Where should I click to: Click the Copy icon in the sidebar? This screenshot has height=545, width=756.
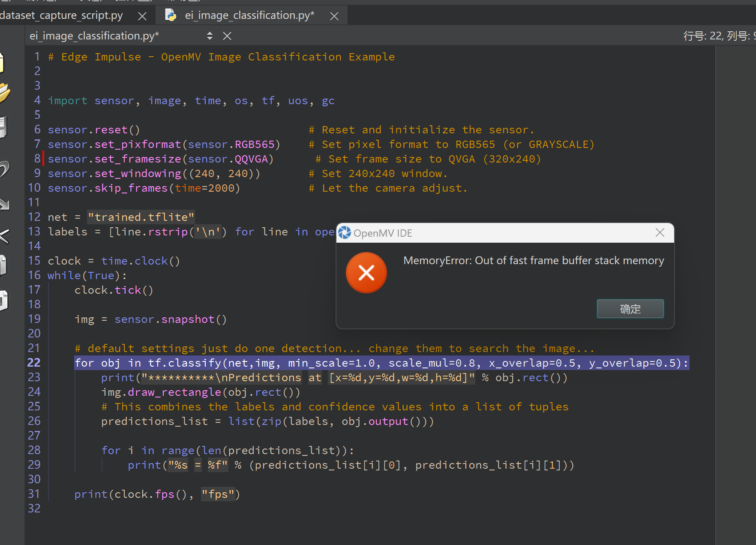[3, 265]
